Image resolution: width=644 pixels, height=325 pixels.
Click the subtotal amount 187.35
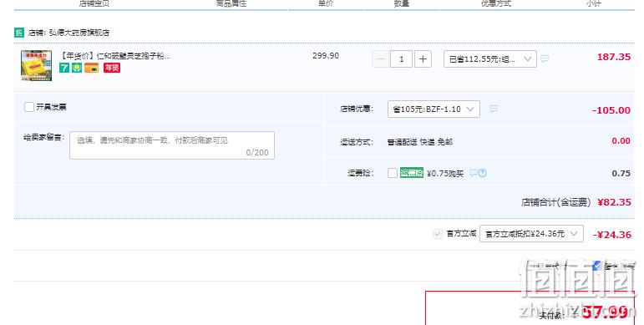[614, 57]
